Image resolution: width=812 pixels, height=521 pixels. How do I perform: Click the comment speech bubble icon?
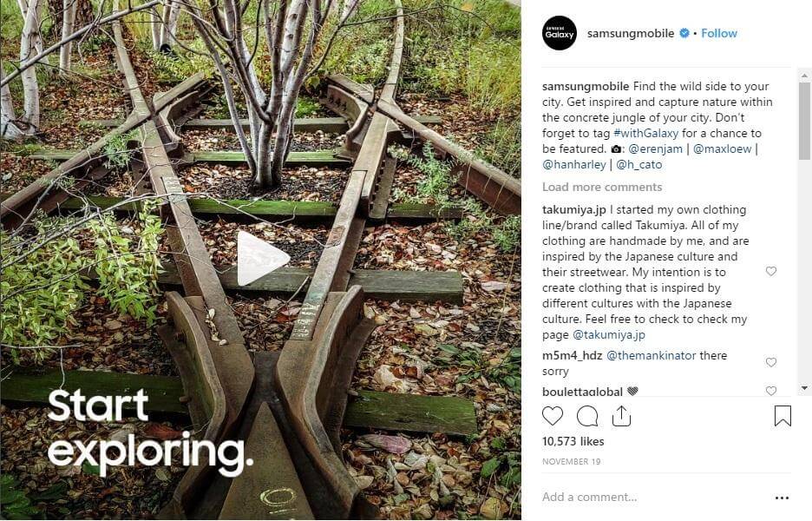point(587,416)
